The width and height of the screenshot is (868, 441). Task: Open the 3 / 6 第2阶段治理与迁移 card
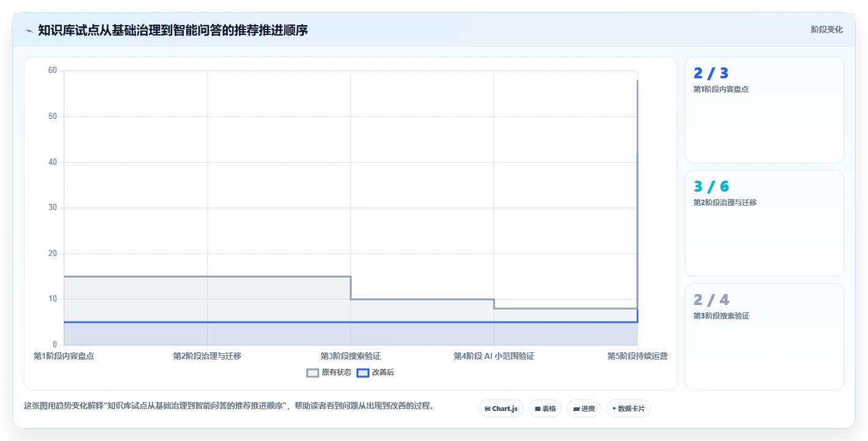pyautogui.click(x=764, y=223)
